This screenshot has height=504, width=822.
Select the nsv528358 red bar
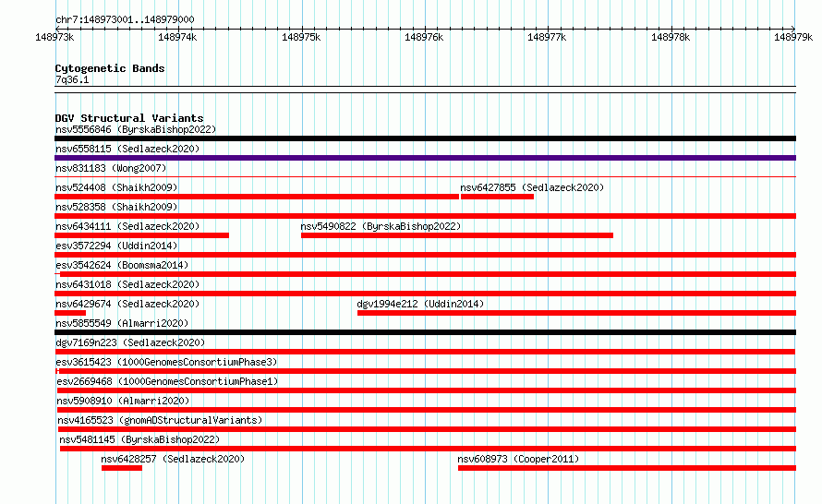(x=425, y=216)
